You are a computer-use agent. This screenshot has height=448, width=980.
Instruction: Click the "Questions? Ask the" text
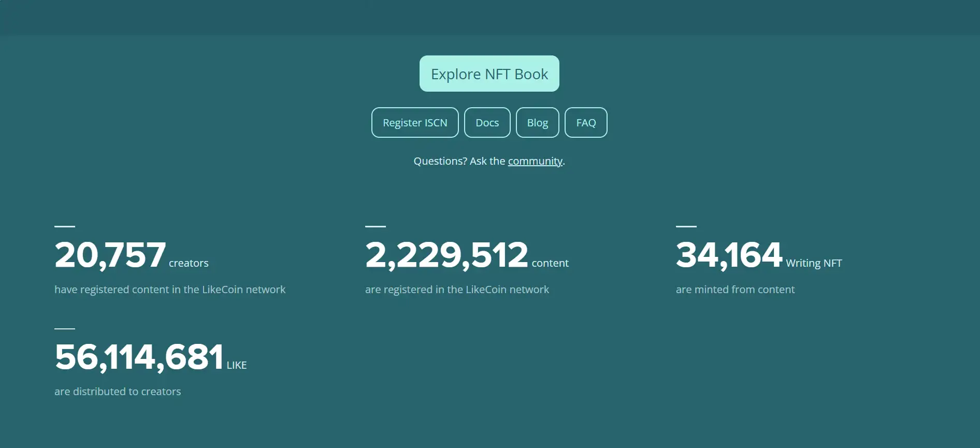[x=459, y=161]
